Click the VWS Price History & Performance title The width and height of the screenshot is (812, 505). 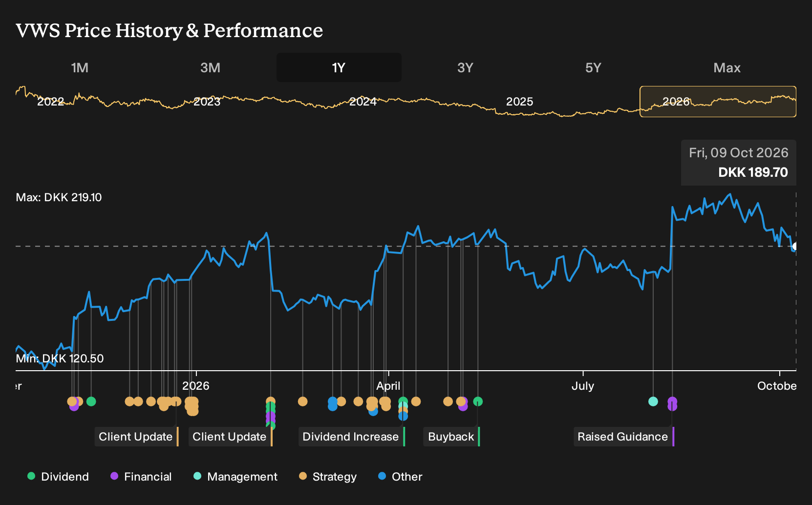[x=170, y=30]
